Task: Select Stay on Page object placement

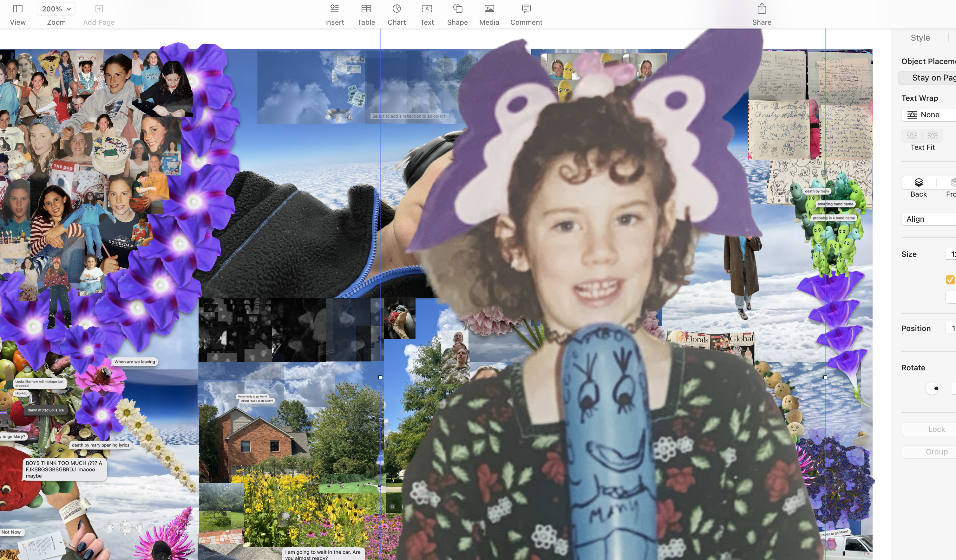Action: click(x=927, y=78)
